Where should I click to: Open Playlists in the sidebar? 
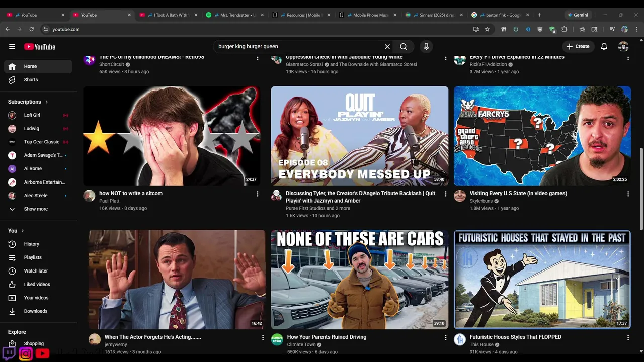[39, 257]
